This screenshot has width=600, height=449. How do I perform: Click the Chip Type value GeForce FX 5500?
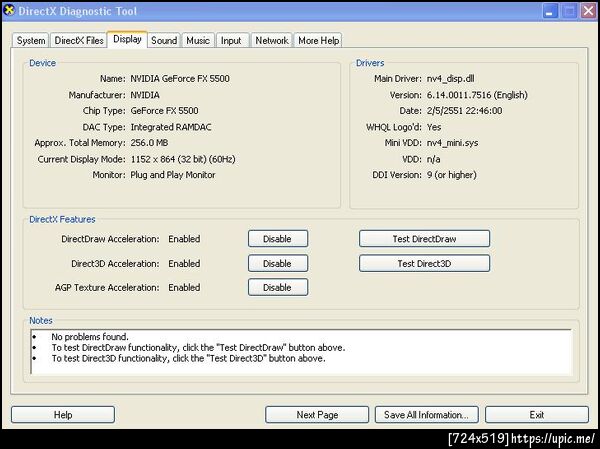164,111
